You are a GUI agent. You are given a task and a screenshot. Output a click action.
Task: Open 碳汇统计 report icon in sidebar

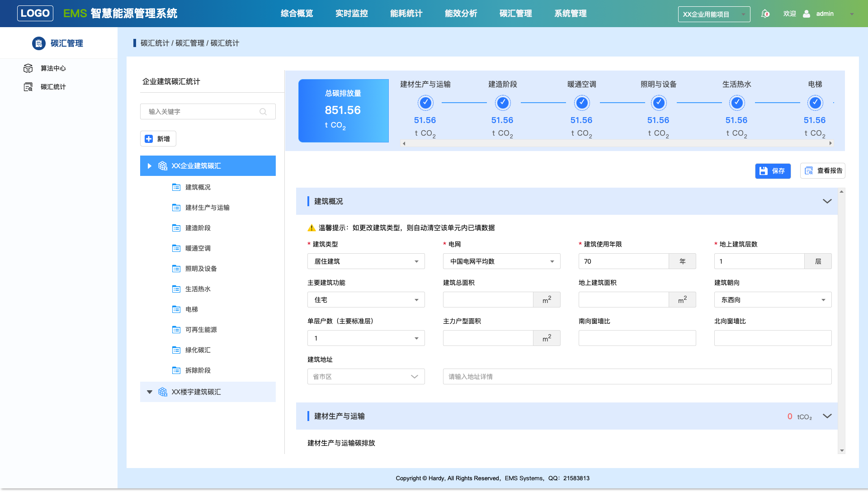tap(28, 87)
